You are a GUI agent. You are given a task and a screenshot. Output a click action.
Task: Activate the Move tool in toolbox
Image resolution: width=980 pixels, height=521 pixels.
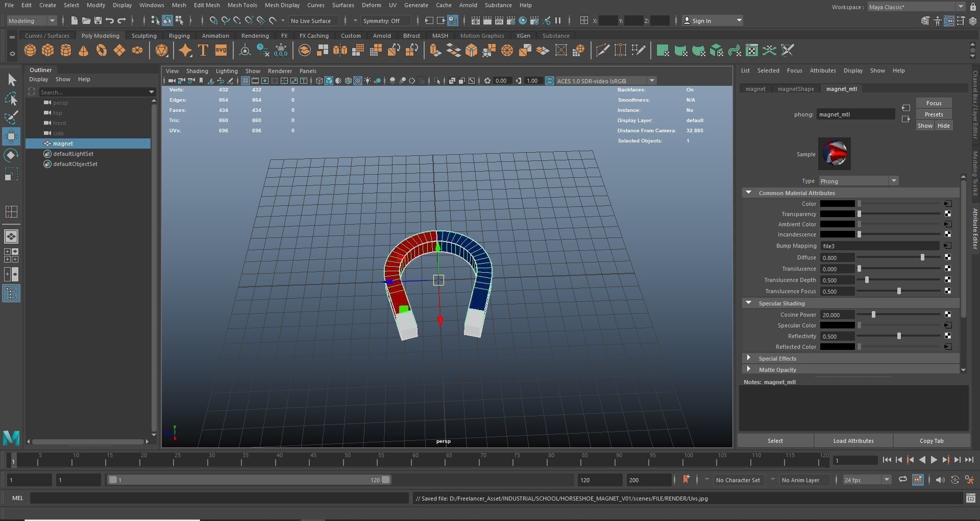(x=11, y=136)
